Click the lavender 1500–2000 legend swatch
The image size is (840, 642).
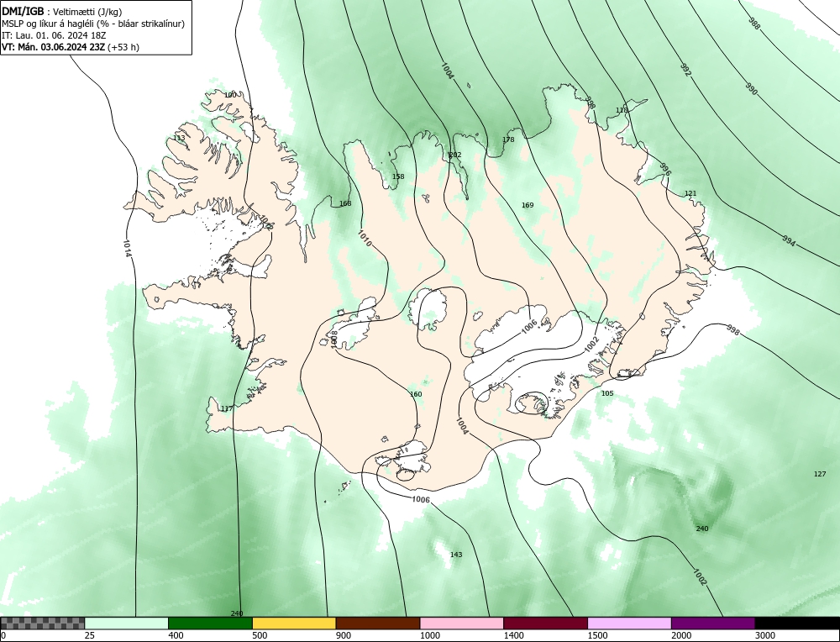pyautogui.click(x=629, y=624)
